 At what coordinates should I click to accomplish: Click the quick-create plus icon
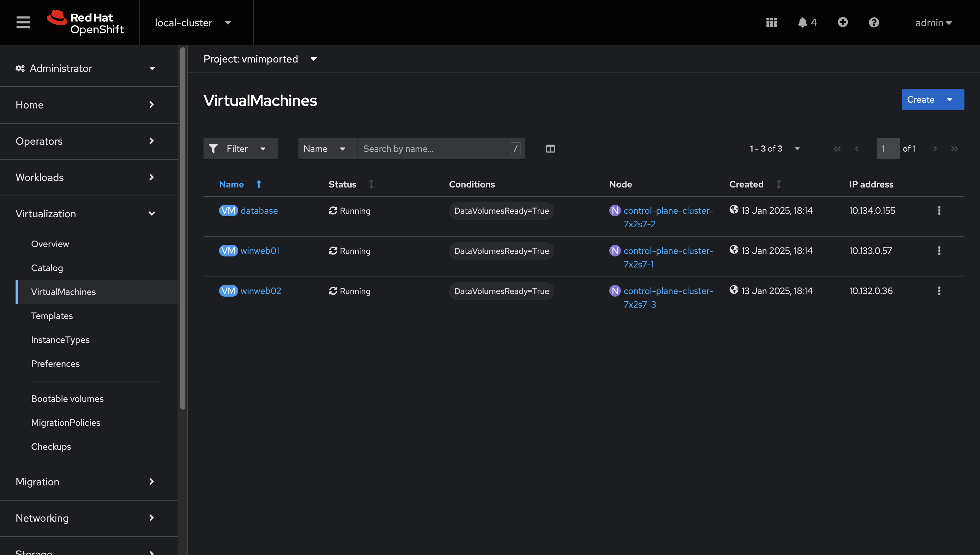tap(843, 22)
